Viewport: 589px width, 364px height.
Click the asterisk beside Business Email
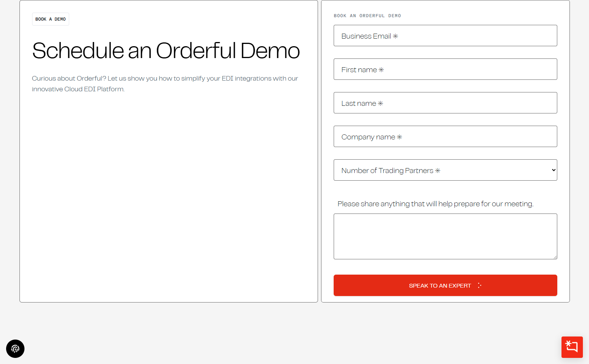pyautogui.click(x=396, y=36)
